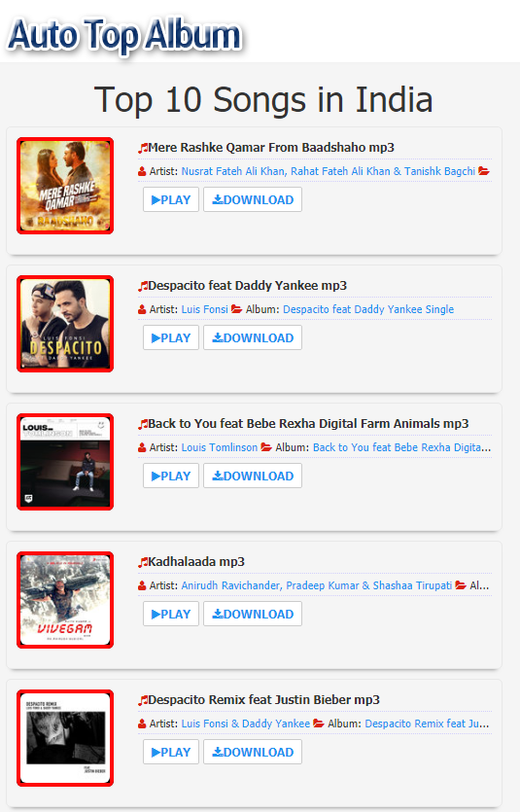Screen dimensions: 520x812
Task: Download Mere Rashke Qamar mp3
Action: point(253,200)
